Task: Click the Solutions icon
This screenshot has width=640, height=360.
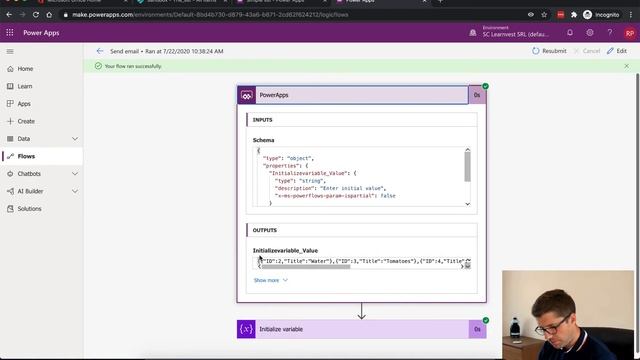Action: (10, 209)
